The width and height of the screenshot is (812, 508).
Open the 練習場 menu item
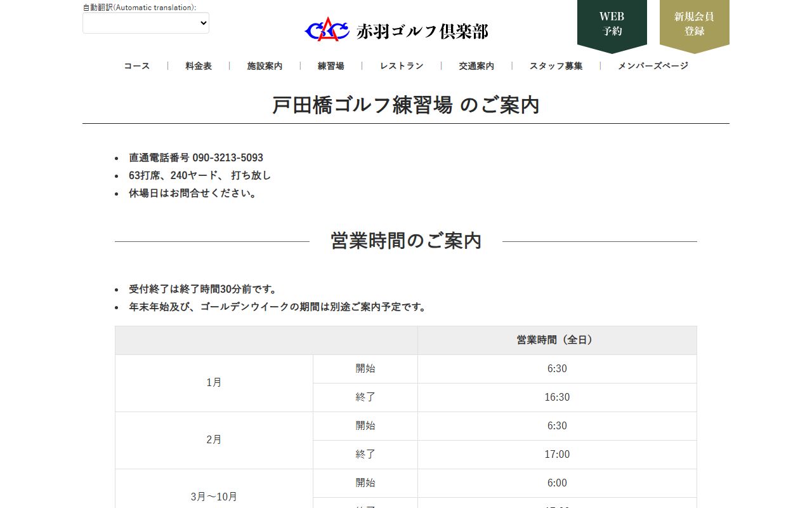[331, 66]
